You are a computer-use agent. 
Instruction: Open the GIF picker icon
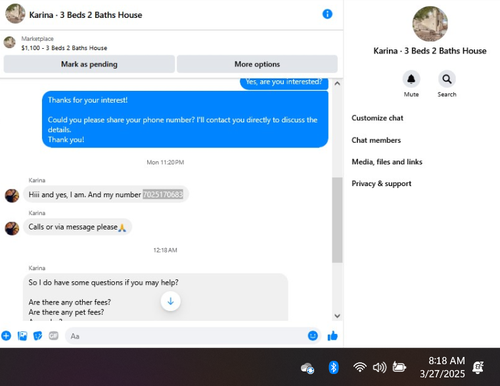[x=53, y=336]
